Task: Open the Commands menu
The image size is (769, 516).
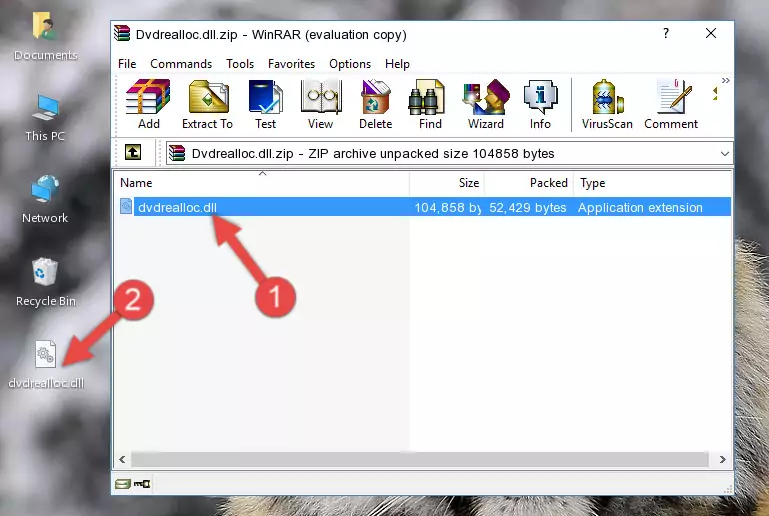Action: [181, 64]
